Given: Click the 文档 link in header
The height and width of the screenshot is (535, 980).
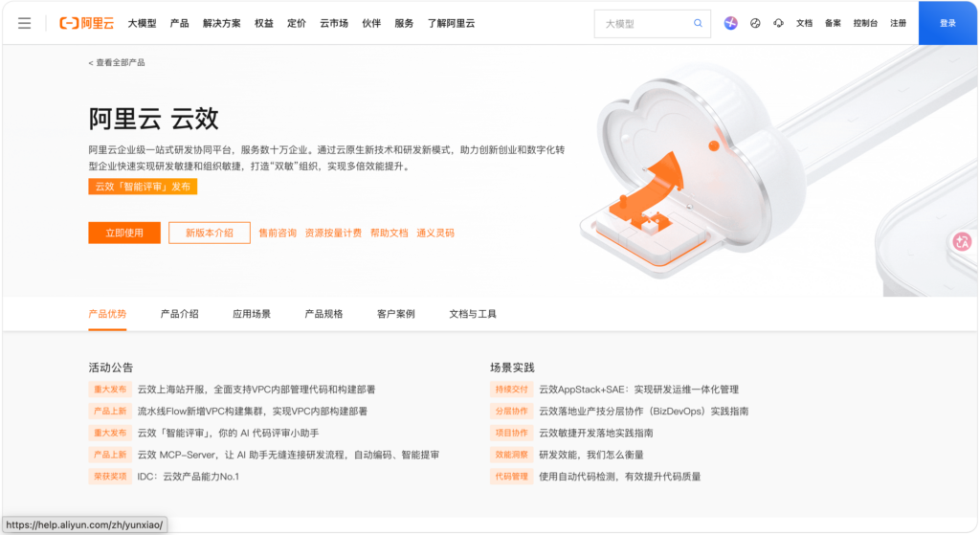Looking at the screenshot, I should (804, 23).
